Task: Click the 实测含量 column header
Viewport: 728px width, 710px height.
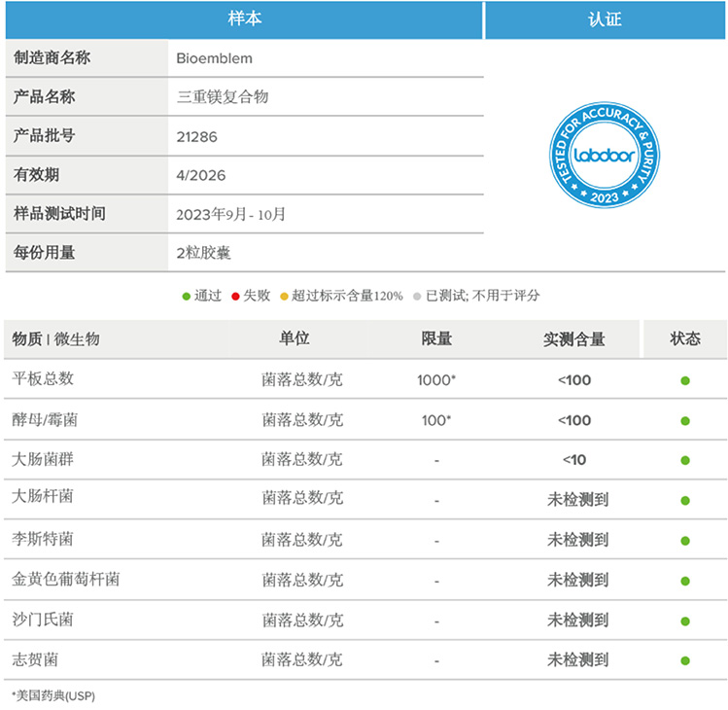Action: (x=573, y=338)
